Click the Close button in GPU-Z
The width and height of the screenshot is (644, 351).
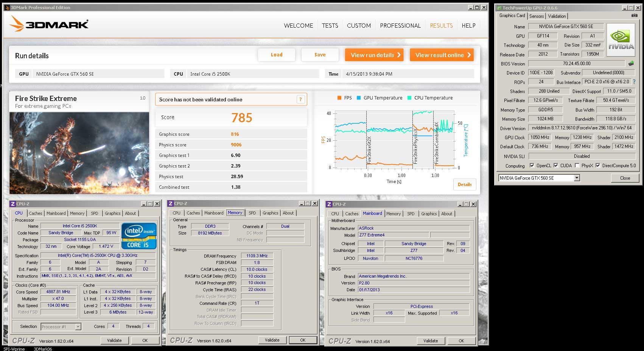[625, 178]
